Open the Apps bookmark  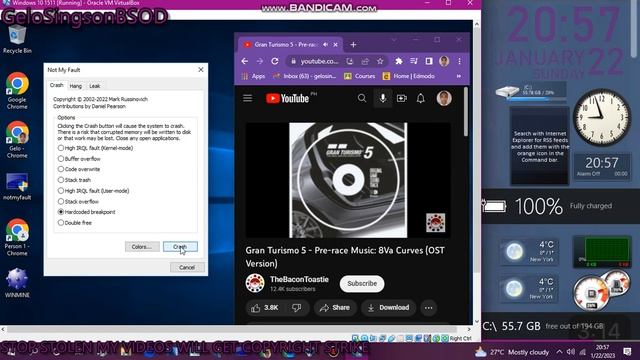click(x=253, y=76)
